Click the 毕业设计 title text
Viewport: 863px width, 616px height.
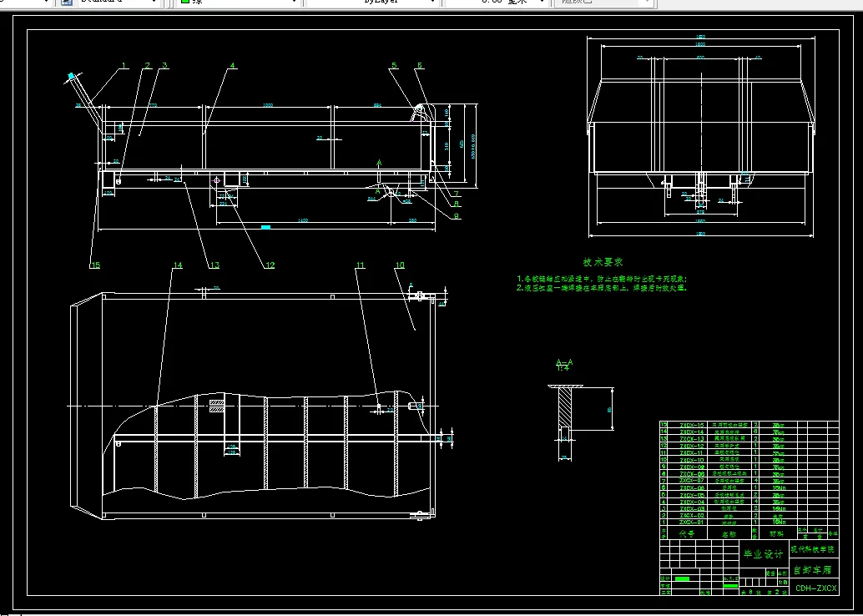click(x=764, y=555)
